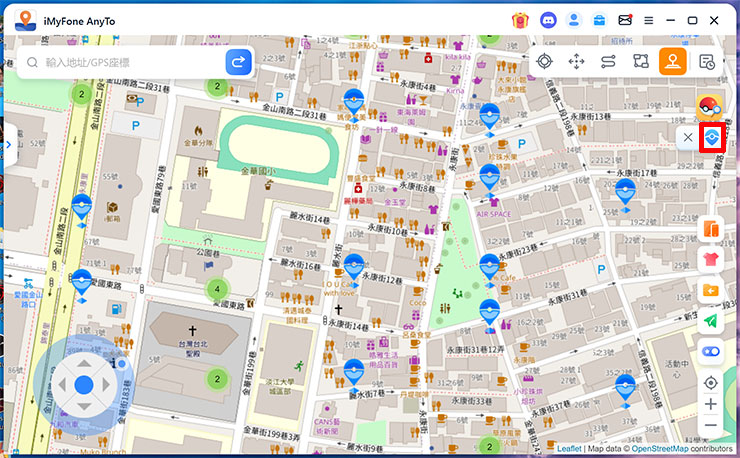Click the search go arrow button
The width and height of the screenshot is (740, 458).
[x=239, y=62]
